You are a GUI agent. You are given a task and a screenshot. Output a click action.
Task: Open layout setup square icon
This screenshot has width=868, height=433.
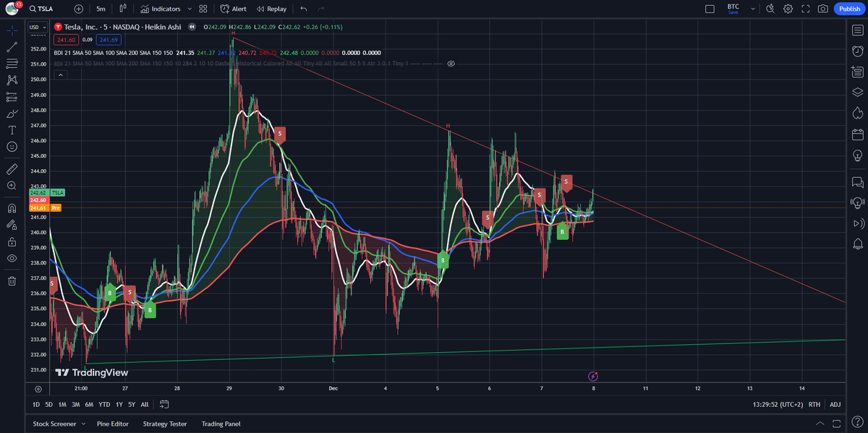(710, 9)
